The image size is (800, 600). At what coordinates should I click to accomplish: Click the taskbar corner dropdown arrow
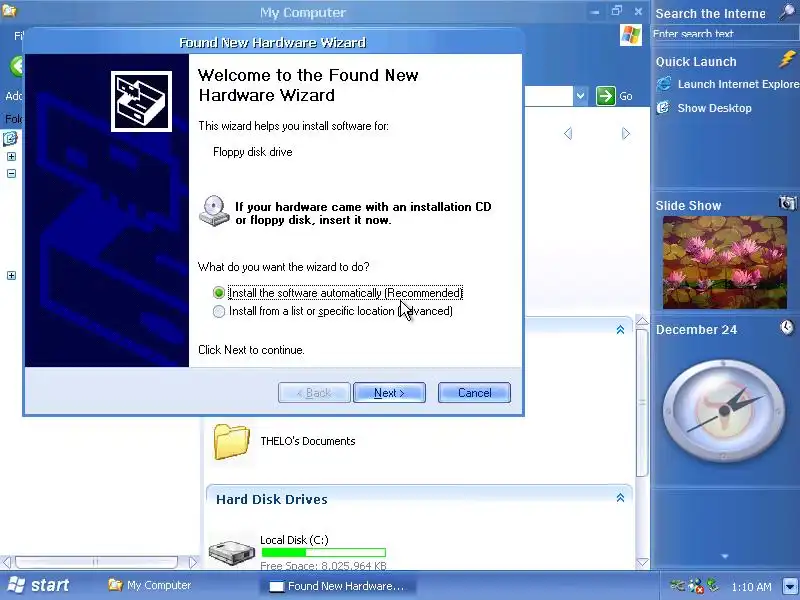point(790,586)
